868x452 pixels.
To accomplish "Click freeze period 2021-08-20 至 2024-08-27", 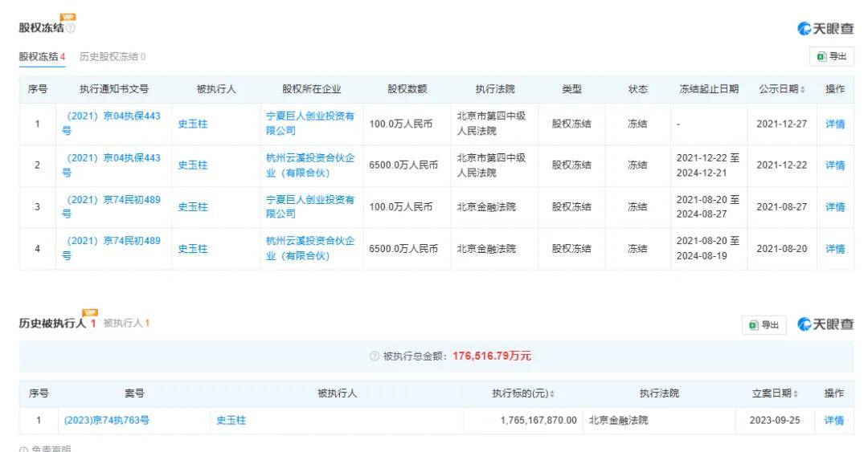I will 708,206.
